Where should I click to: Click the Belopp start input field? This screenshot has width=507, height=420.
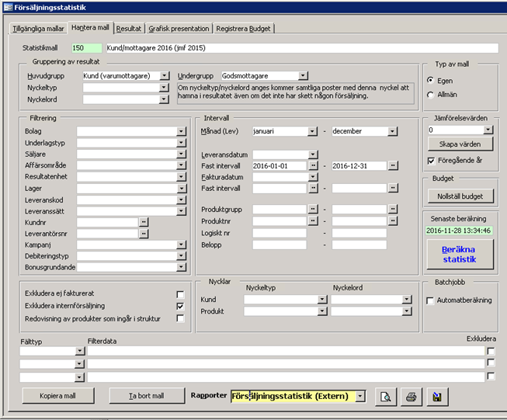click(280, 244)
